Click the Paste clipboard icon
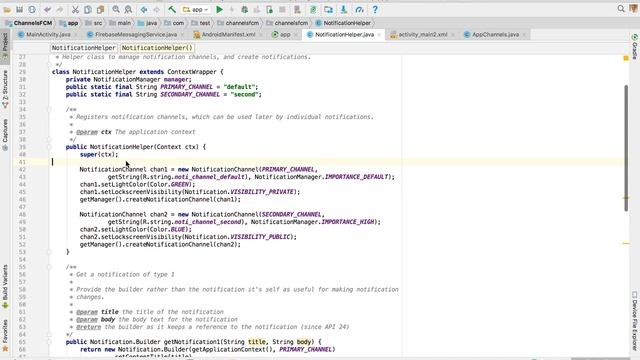The height and width of the screenshot is (360, 640). [x=100, y=9]
